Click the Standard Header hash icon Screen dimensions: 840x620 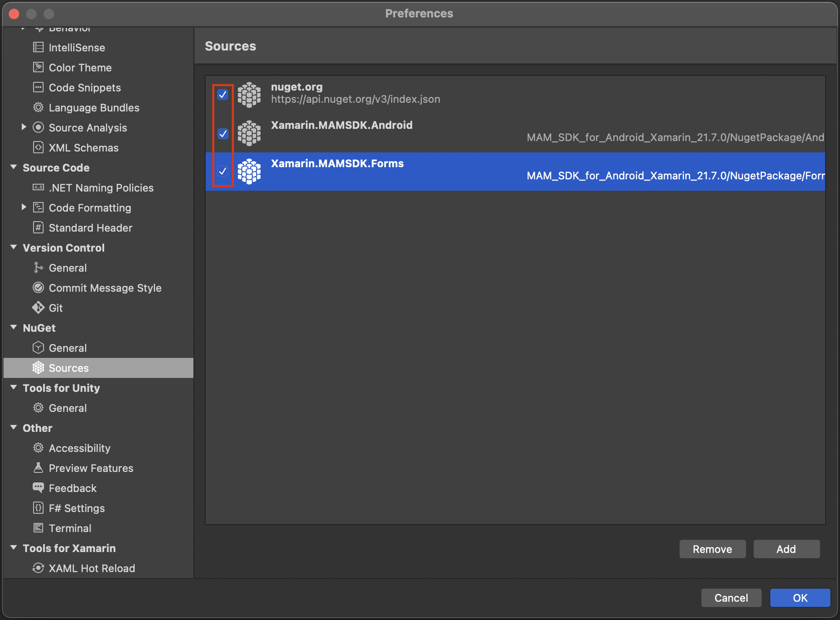coord(38,228)
